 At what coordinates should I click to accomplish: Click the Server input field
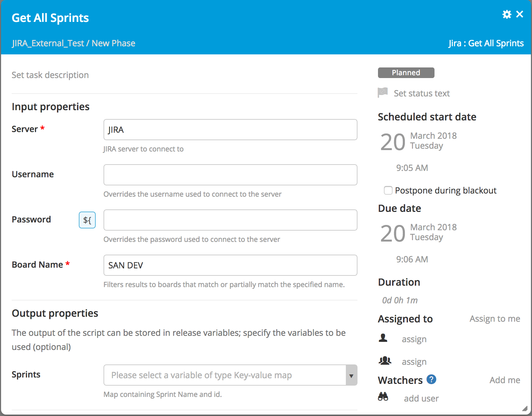230,130
